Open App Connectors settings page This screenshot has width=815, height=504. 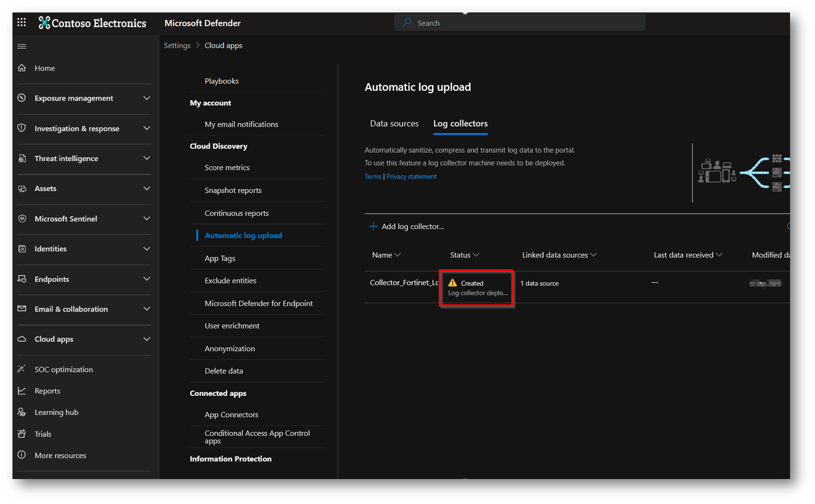coord(231,415)
